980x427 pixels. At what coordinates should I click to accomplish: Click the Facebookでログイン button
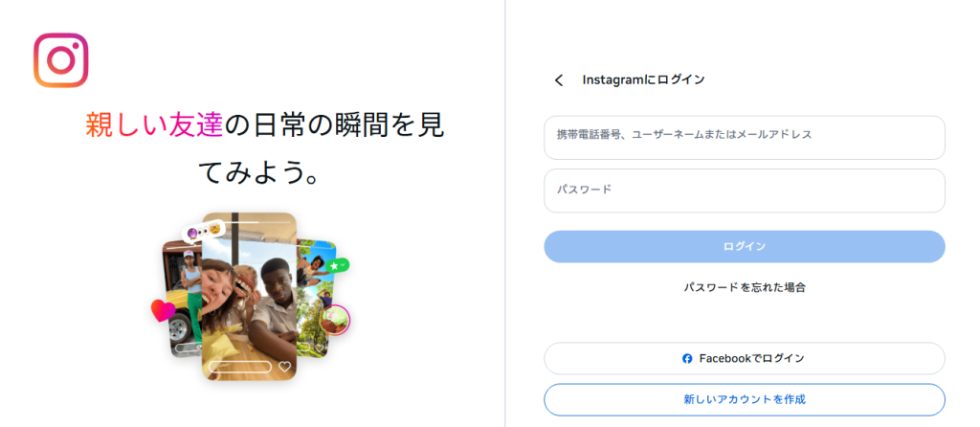tap(744, 358)
